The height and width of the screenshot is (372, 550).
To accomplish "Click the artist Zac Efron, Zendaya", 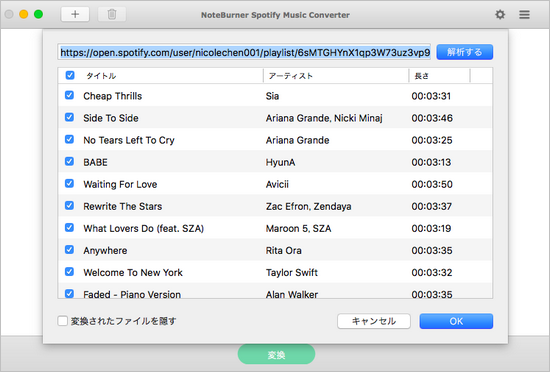I will [308, 207].
